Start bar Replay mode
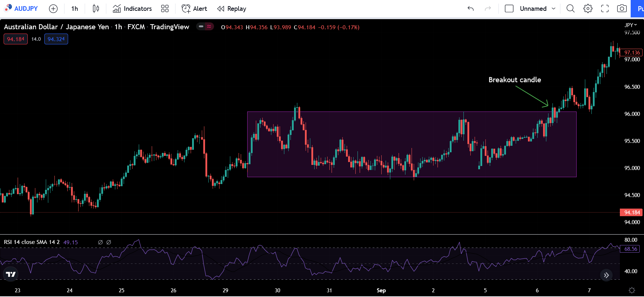This screenshot has width=644, height=297. [232, 9]
